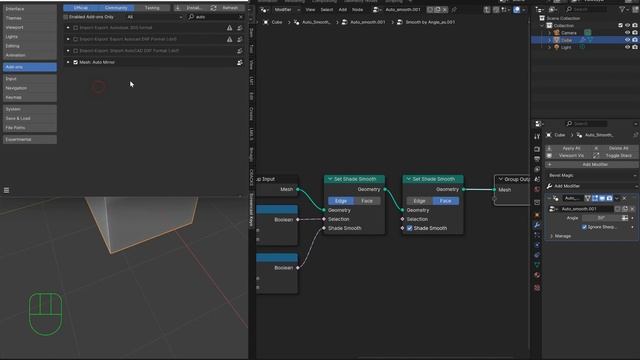Set second Set Shade Smooth node to Edge
Image resolution: width=640 pixels, height=360 pixels.
coord(419,201)
